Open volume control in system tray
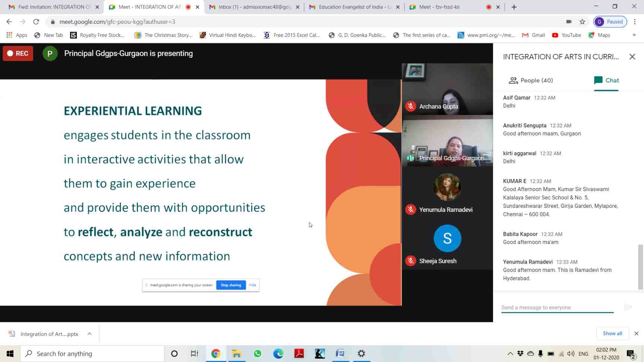This screenshot has height=362, width=644. (571, 354)
